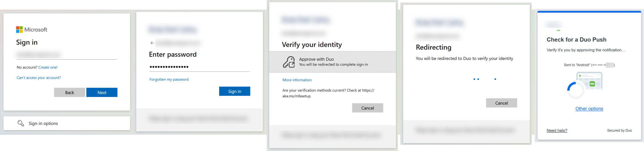Cancel the Redirecting dialog
644x151 pixels.
pos(501,103)
